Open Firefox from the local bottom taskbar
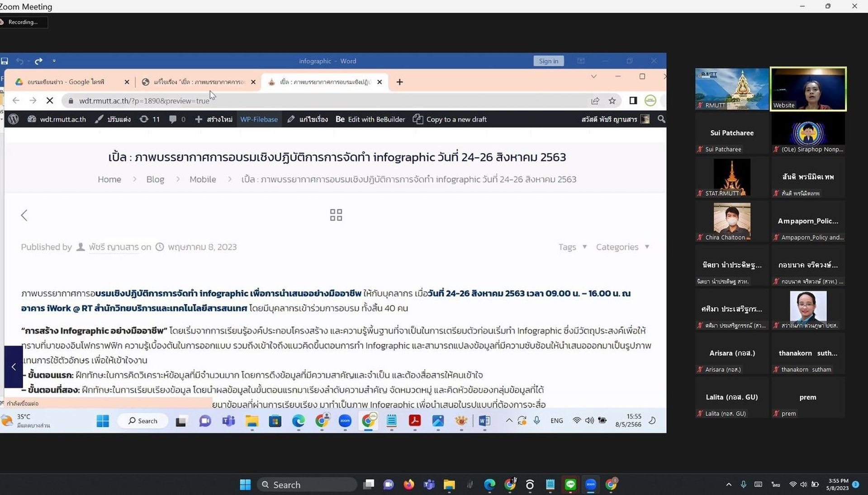The height and width of the screenshot is (495, 868). point(409,485)
